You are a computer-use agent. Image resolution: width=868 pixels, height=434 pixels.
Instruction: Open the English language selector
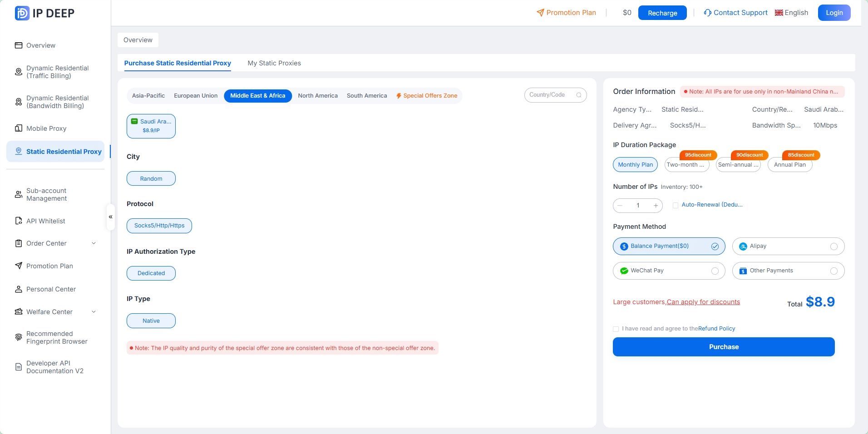click(x=791, y=13)
